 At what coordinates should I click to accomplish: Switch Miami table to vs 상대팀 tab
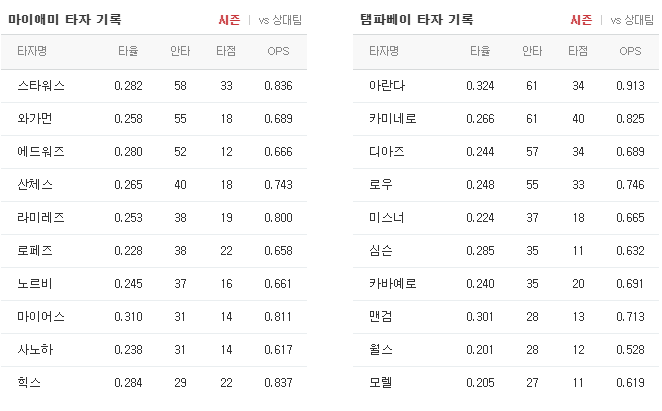[x=280, y=20]
